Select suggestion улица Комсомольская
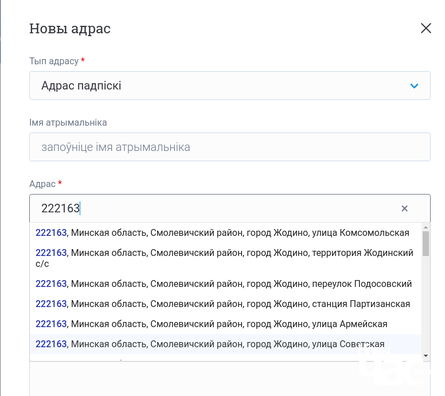The image size is (445, 396). [225, 233]
